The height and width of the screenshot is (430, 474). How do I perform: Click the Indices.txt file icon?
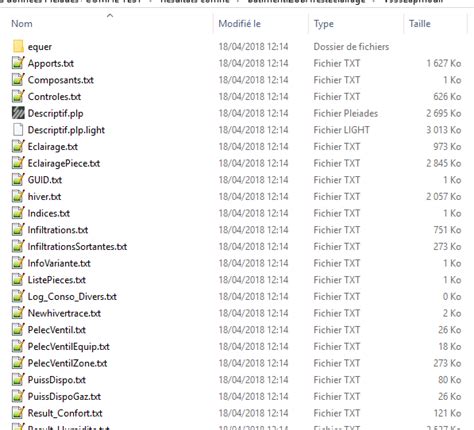pyautogui.click(x=18, y=213)
